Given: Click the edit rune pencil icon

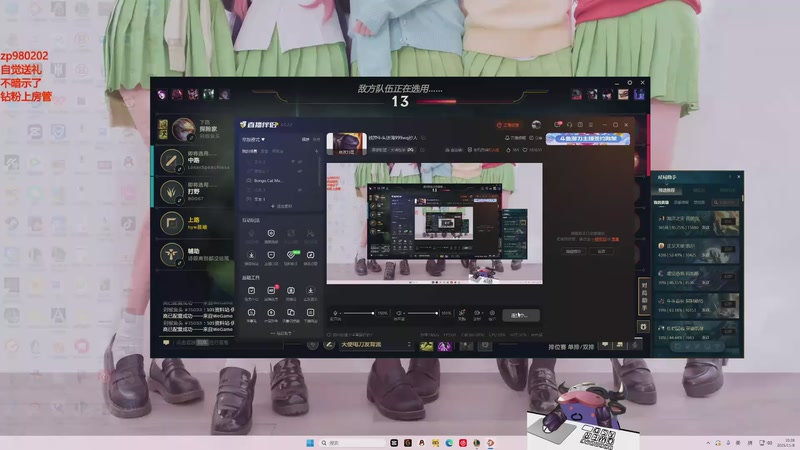Looking at the screenshot, I should coord(329,345).
